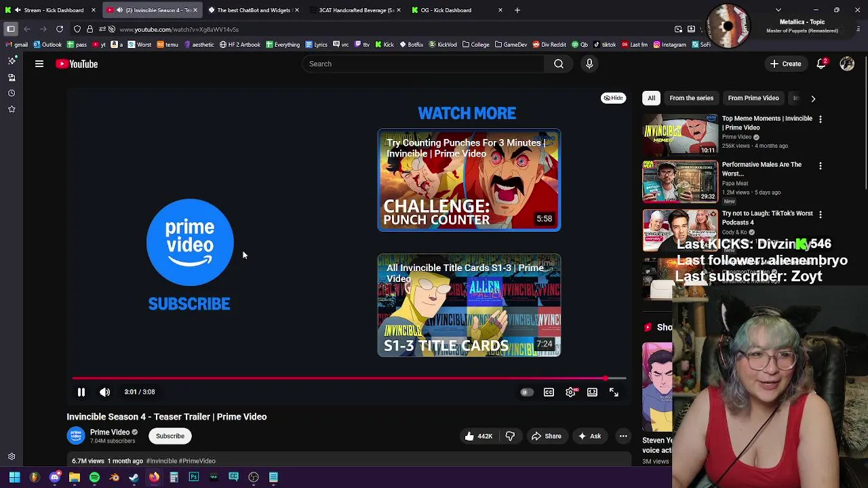Open the Ask button
This screenshot has height=488, width=868.
[x=589, y=436]
